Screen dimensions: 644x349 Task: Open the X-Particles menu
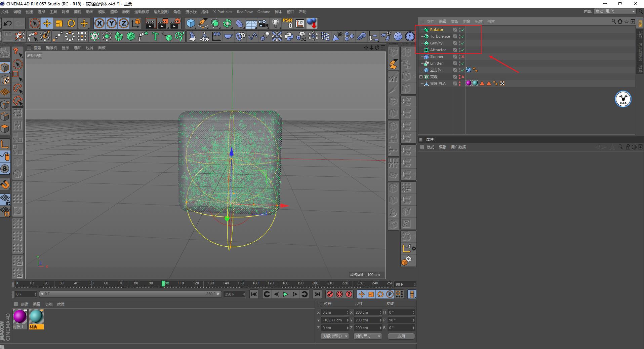pos(223,12)
